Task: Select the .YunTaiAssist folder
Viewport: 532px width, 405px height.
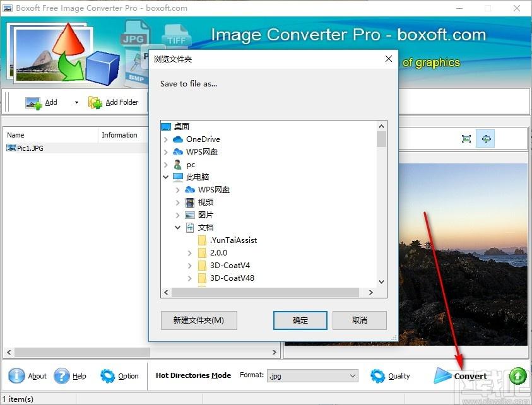Action: 233,240
